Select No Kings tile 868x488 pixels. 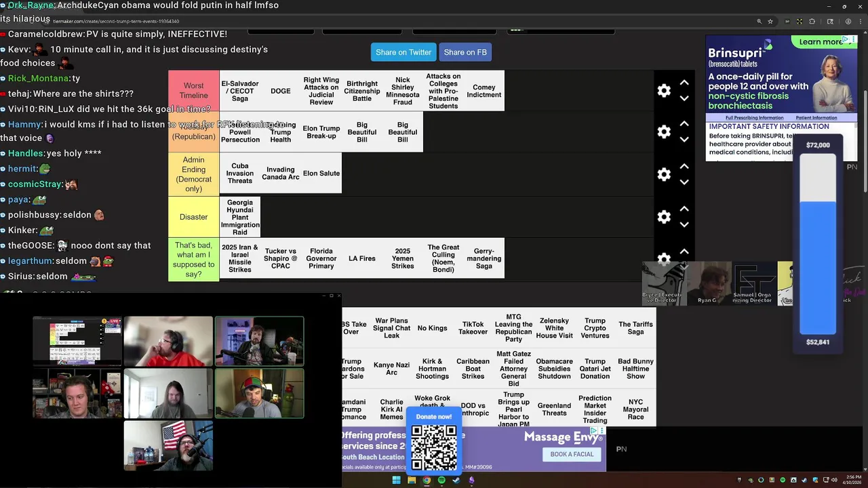433,328
